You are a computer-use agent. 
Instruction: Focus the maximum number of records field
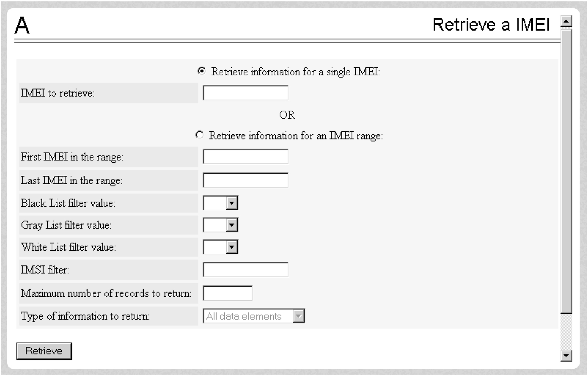coord(228,293)
